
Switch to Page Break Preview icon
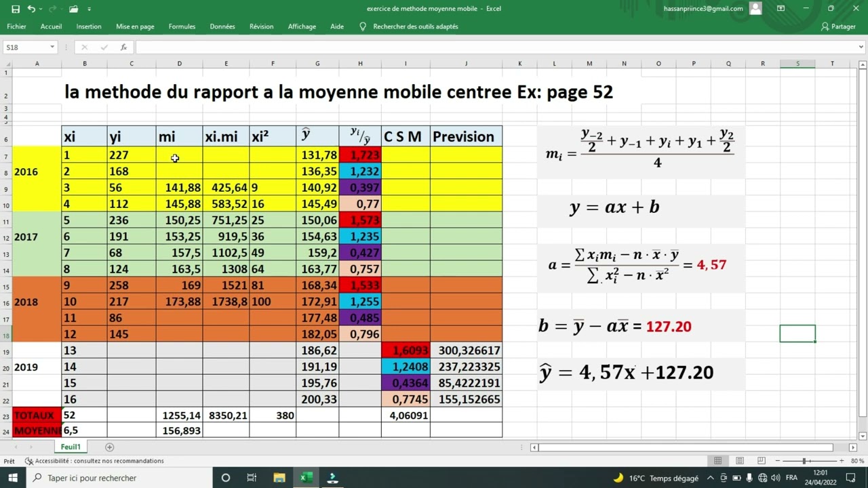coord(762,461)
